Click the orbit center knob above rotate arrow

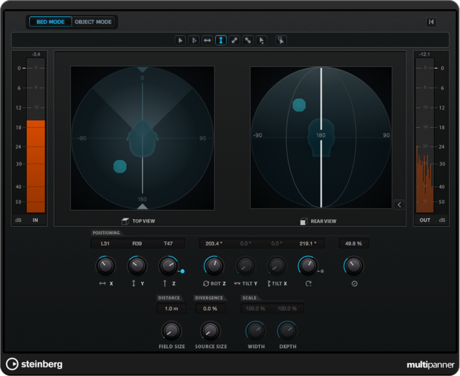308,266
